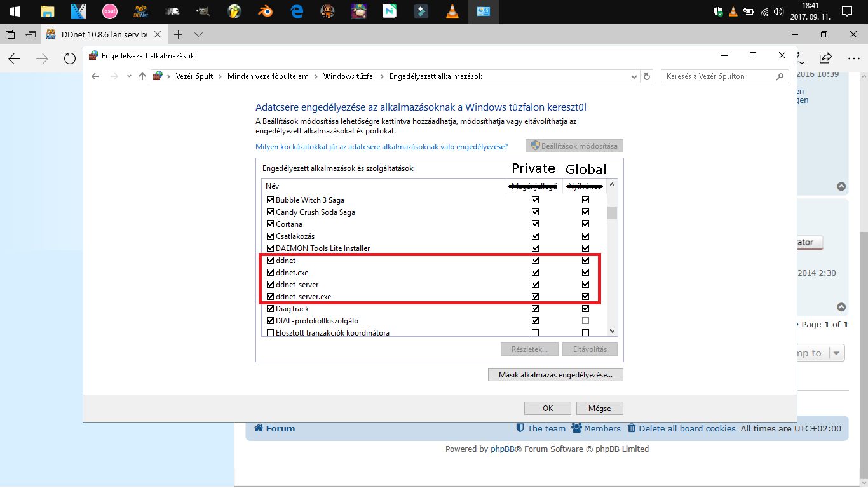Screen dimensions: 868x488
Task: Launch osu! from the taskbar
Action: [x=110, y=11]
